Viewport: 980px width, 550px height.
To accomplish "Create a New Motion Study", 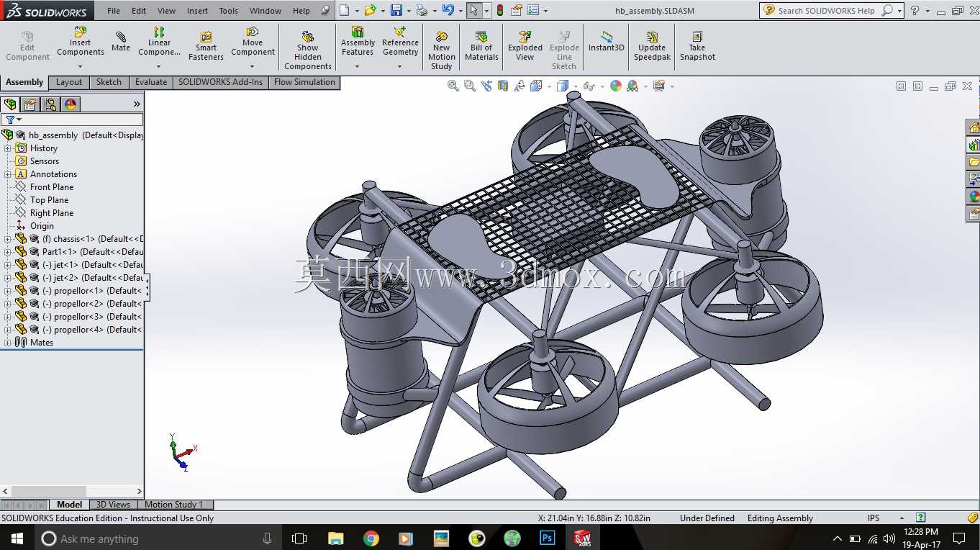I will 442,50.
